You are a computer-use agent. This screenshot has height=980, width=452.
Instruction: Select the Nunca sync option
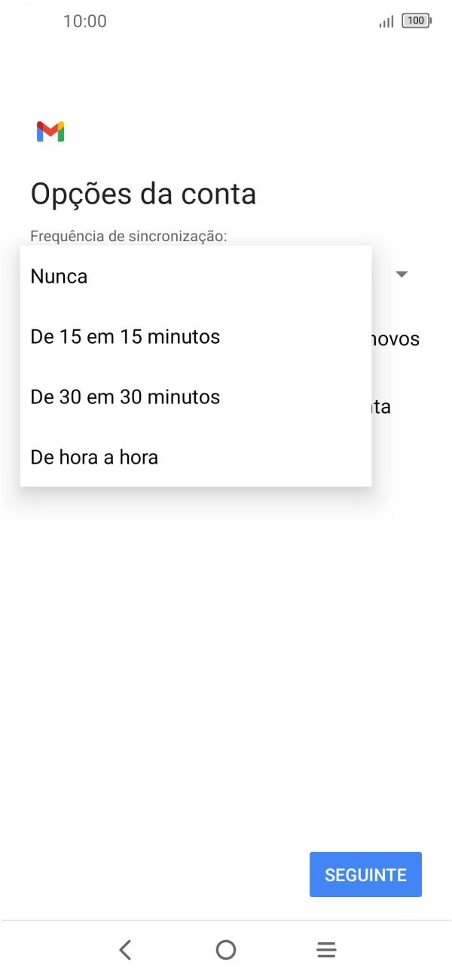point(58,276)
